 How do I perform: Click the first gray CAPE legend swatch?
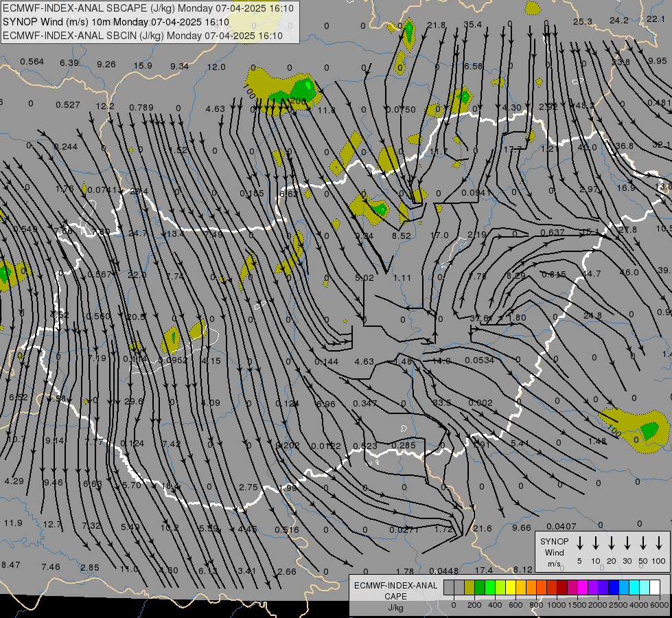(x=449, y=588)
